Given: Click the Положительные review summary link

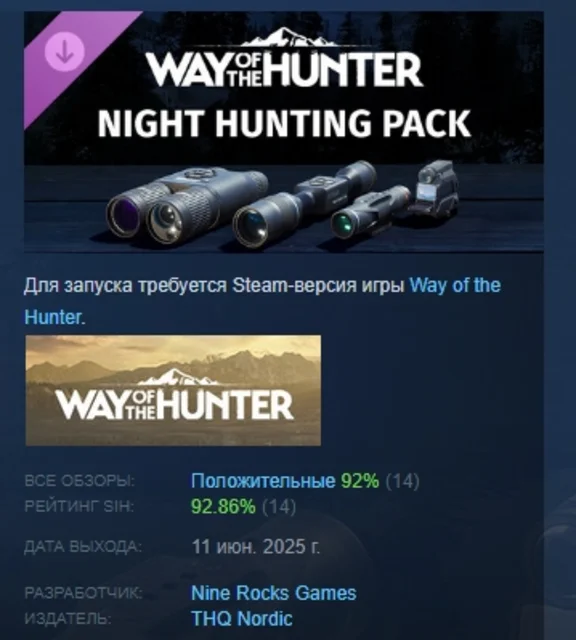Looking at the screenshot, I should tap(263, 481).
